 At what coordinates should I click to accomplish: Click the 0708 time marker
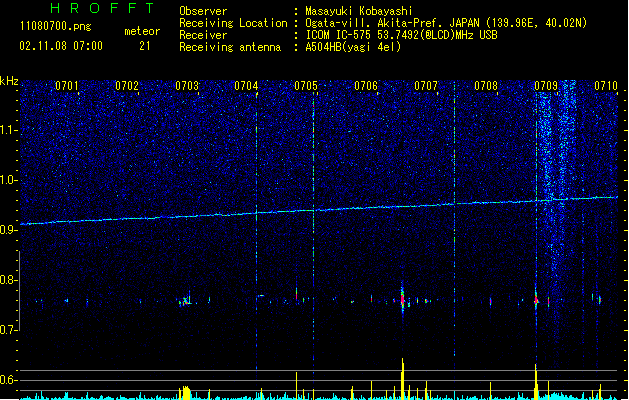click(x=486, y=86)
